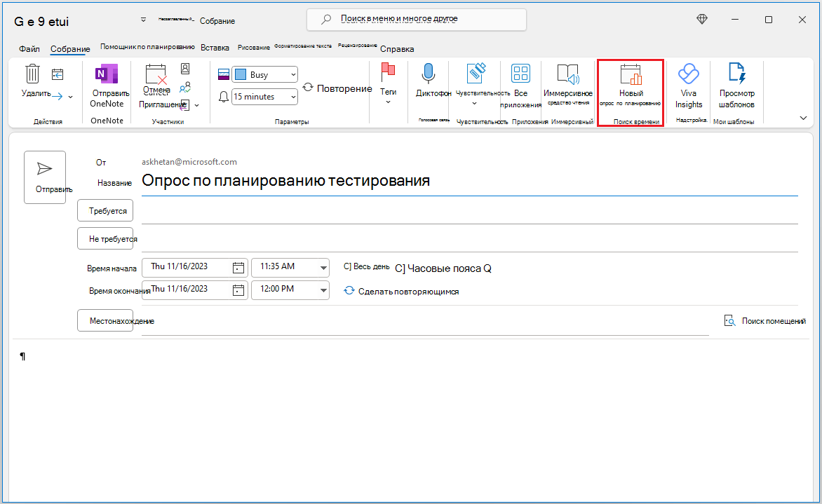Expand the Sensitivity dropdown chevron
Viewport: 822px width, 504px height.
474,104
